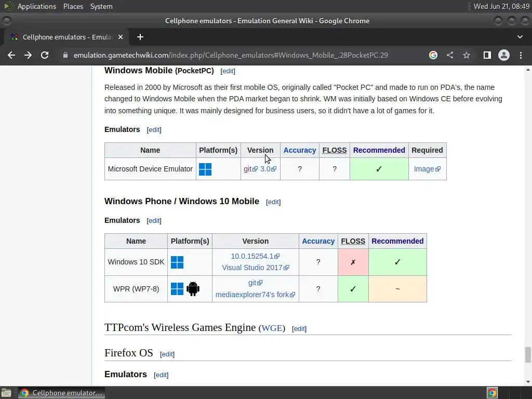Click WPR (WP7-8) name cell
Viewport: 532px width, 399px height.
pos(136,289)
